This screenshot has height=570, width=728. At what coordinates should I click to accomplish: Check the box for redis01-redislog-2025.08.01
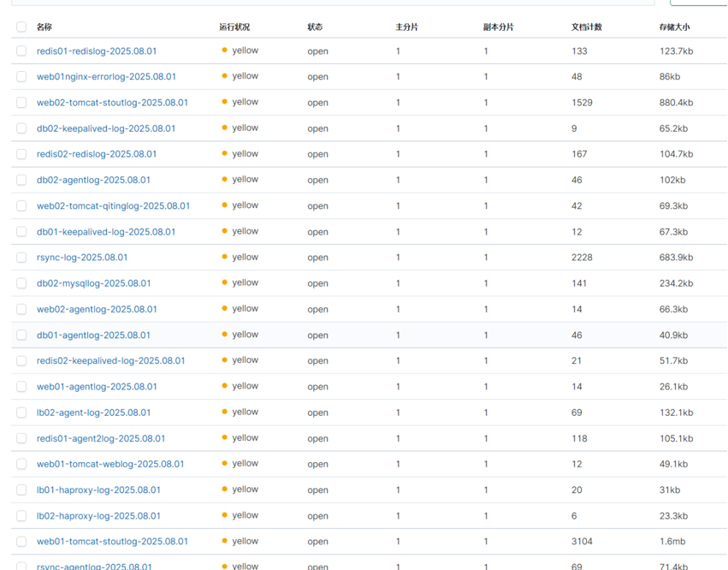coord(21,50)
